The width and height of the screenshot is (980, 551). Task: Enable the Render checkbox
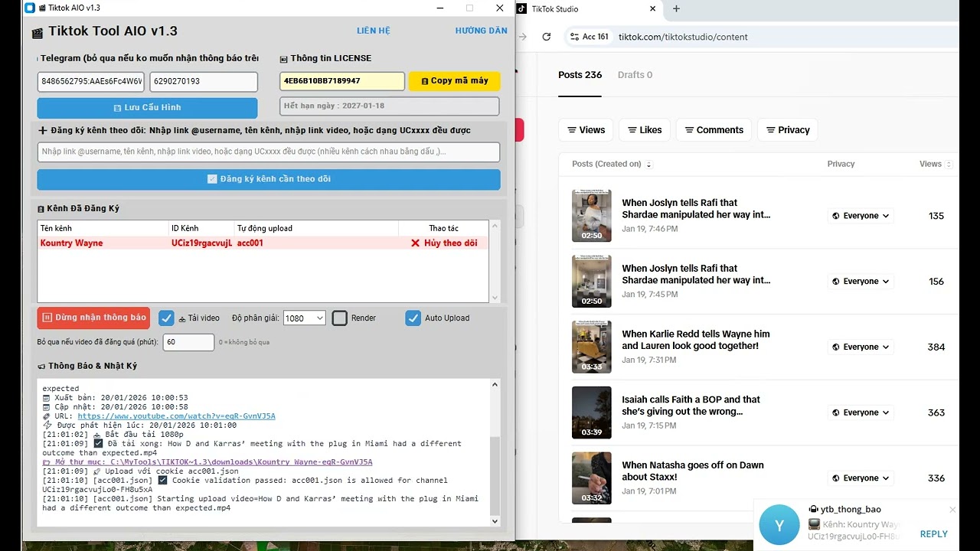(x=340, y=318)
